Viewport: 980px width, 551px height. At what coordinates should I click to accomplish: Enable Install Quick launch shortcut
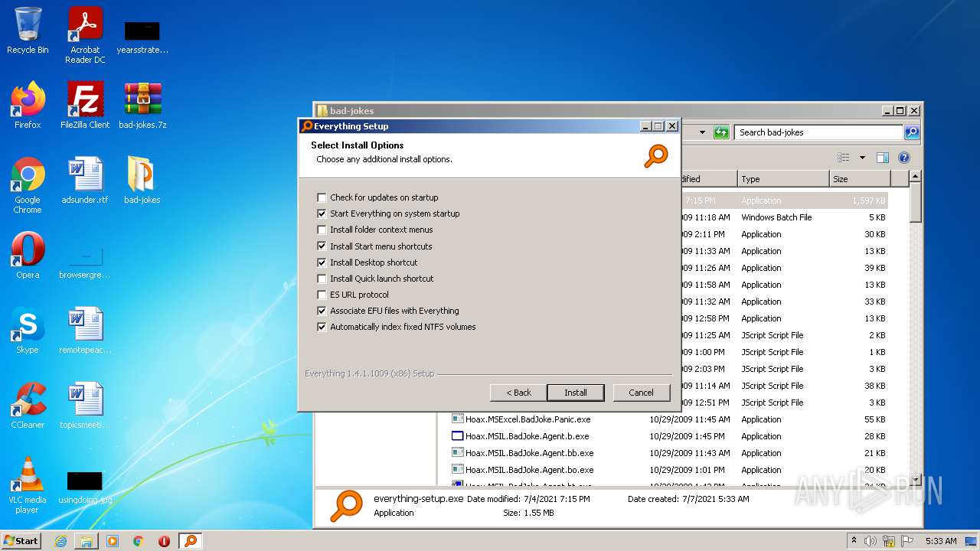322,279
